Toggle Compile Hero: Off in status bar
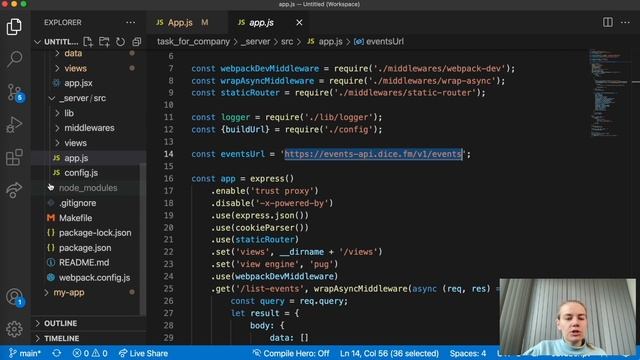Image resolution: width=640 pixels, height=360 pixels. coord(291,353)
